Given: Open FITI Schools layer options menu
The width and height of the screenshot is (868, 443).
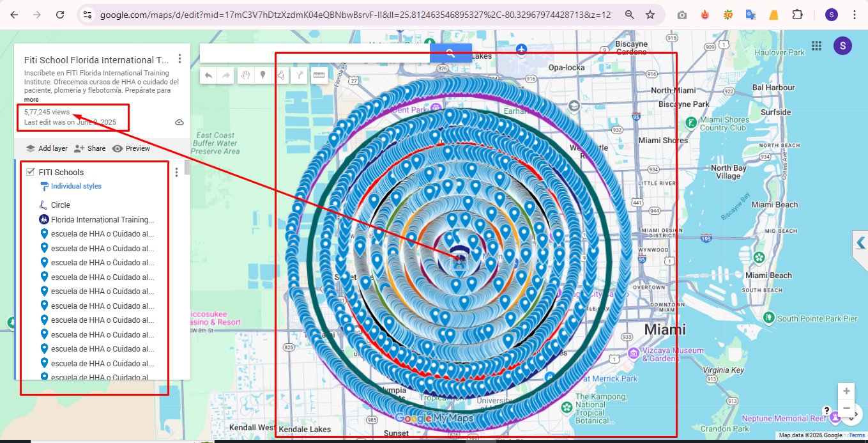Looking at the screenshot, I should [176, 171].
